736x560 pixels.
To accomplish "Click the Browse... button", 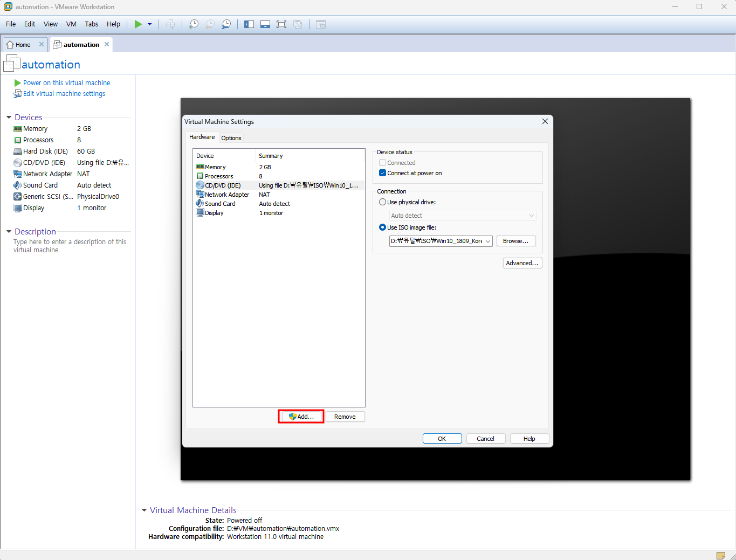I will tap(516, 241).
